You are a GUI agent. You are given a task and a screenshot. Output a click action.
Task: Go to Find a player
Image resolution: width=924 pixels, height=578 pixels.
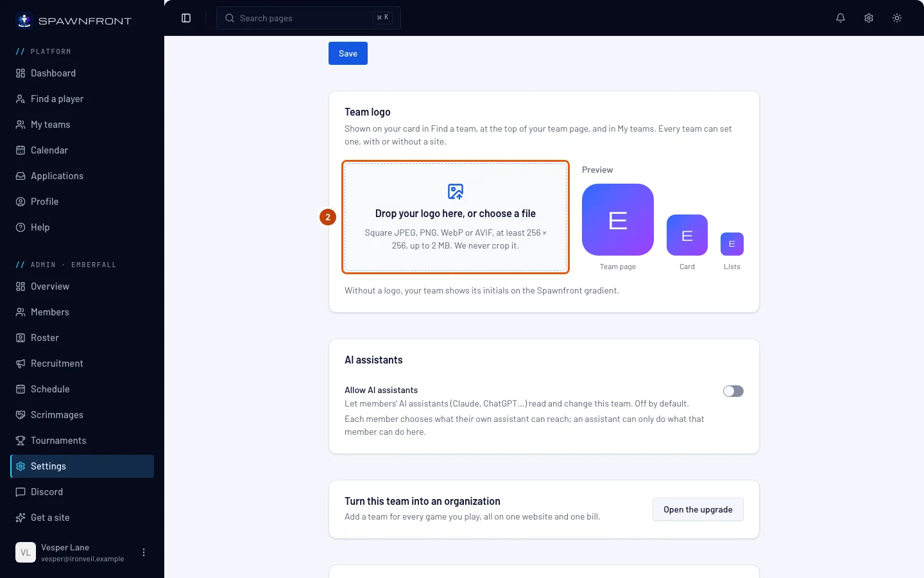[82, 99]
